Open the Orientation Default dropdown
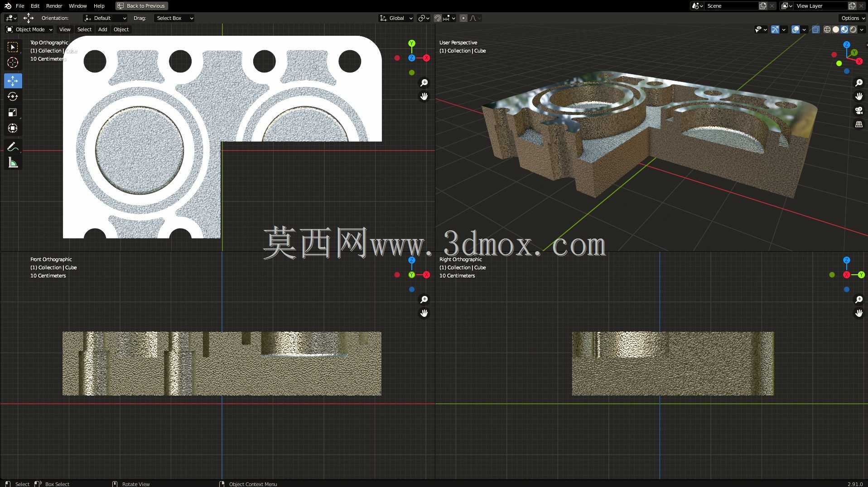Viewport: 868px width, 487px height. pos(105,18)
